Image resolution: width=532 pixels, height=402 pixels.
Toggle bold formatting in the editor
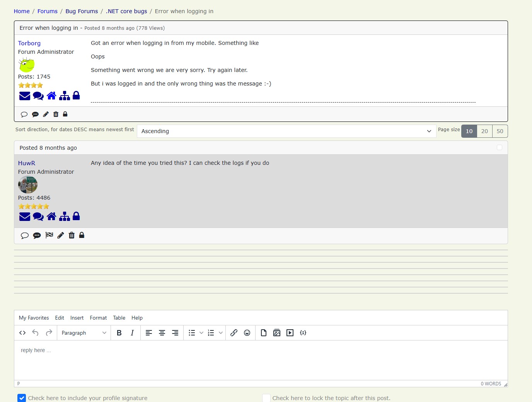click(x=119, y=333)
